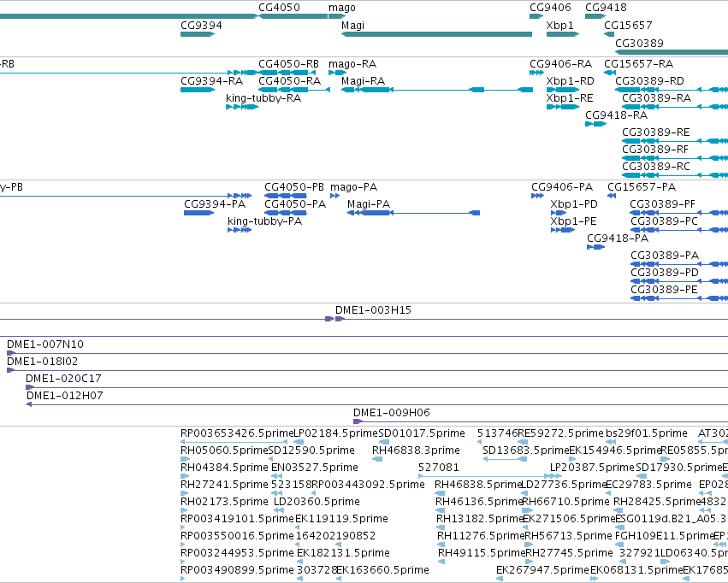728x583 pixels.
Task: Click the CG9418-PA protein label
Action: [x=618, y=238]
